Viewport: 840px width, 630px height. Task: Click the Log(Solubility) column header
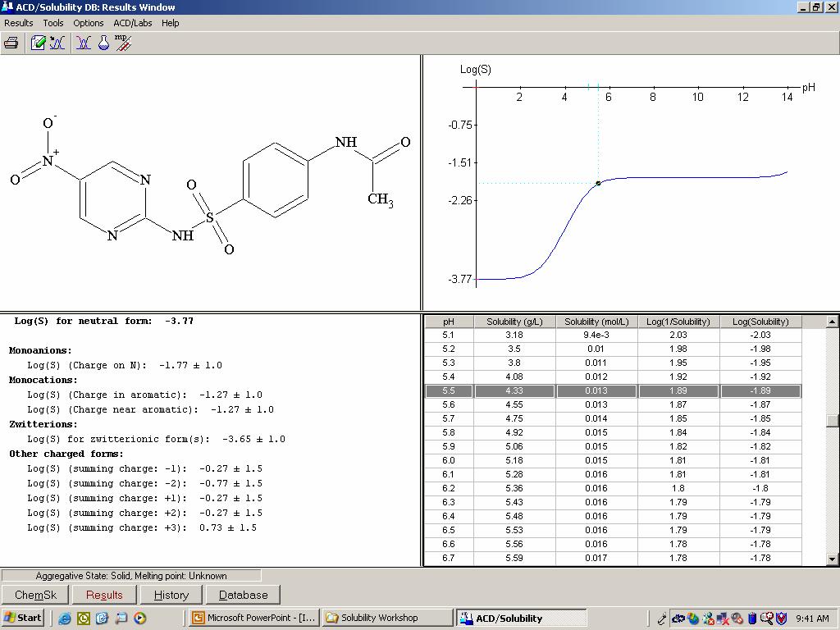click(x=760, y=322)
